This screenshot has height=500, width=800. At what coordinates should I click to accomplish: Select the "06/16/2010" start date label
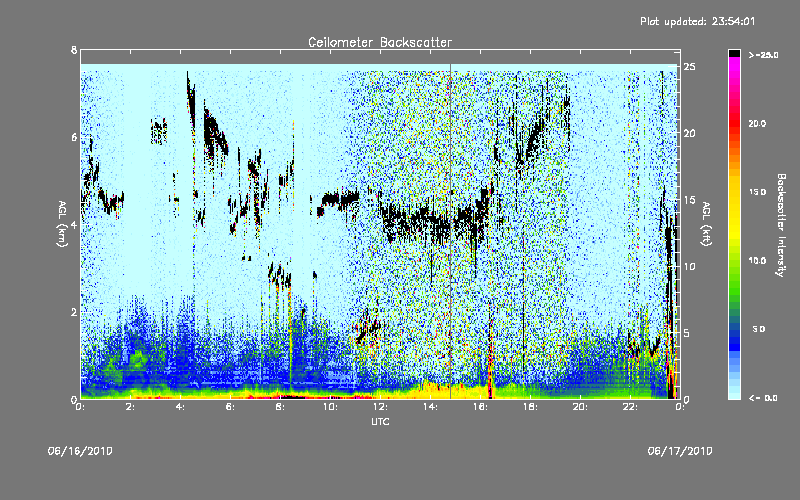pyautogui.click(x=80, y=451)
